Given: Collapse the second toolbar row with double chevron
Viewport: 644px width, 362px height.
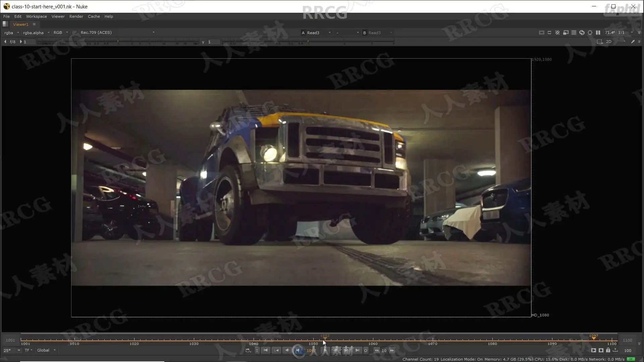Looking at the screenshot, I should [x=639, y=42].
